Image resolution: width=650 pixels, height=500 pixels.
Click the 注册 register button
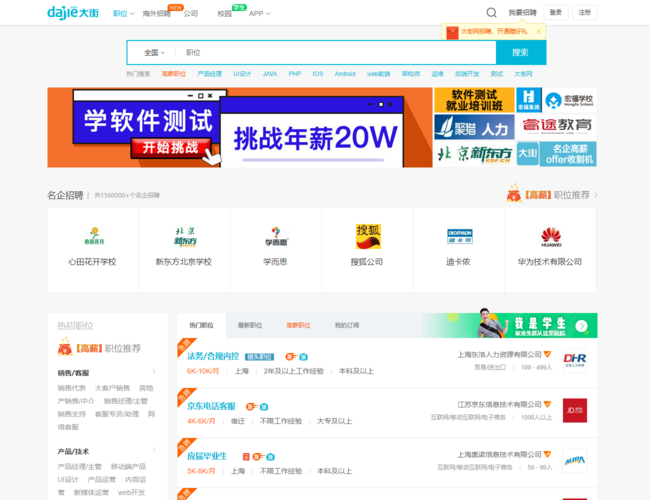click(x=585, y=12)
